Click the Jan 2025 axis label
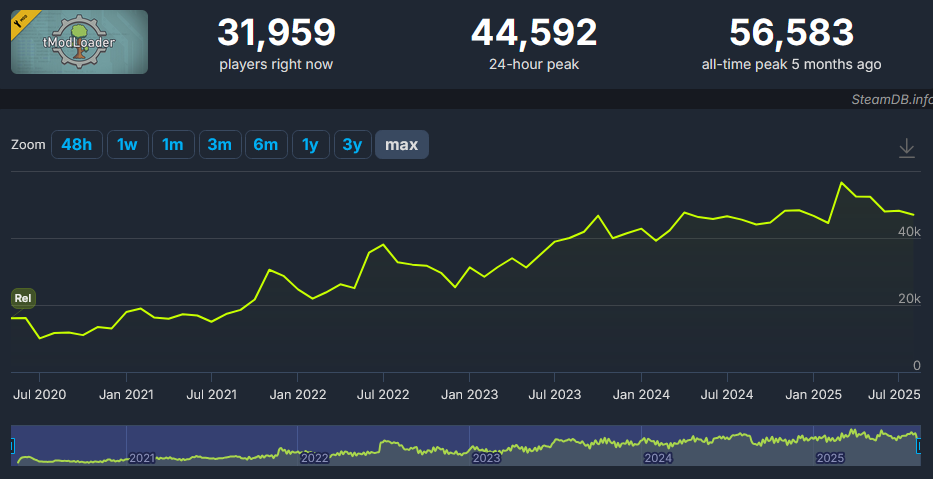The image size is (933, 479). [813, 395]
